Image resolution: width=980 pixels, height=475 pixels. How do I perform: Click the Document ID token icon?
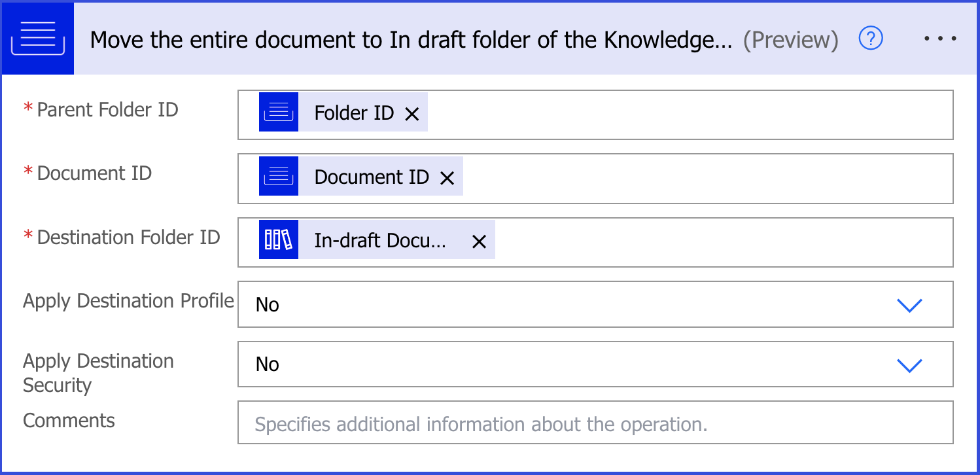[279, 177]
